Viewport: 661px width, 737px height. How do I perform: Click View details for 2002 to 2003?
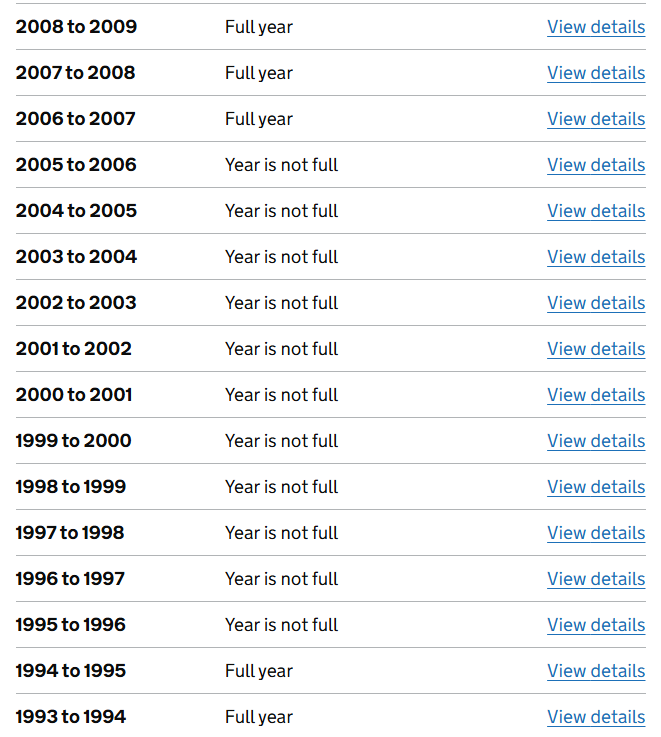point(596,304)
